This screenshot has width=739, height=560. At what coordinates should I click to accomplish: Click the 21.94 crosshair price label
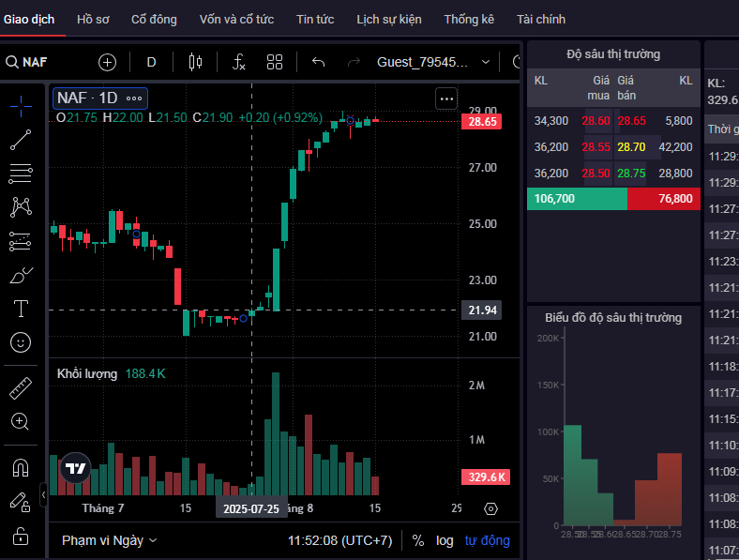(x=482, y=310)
